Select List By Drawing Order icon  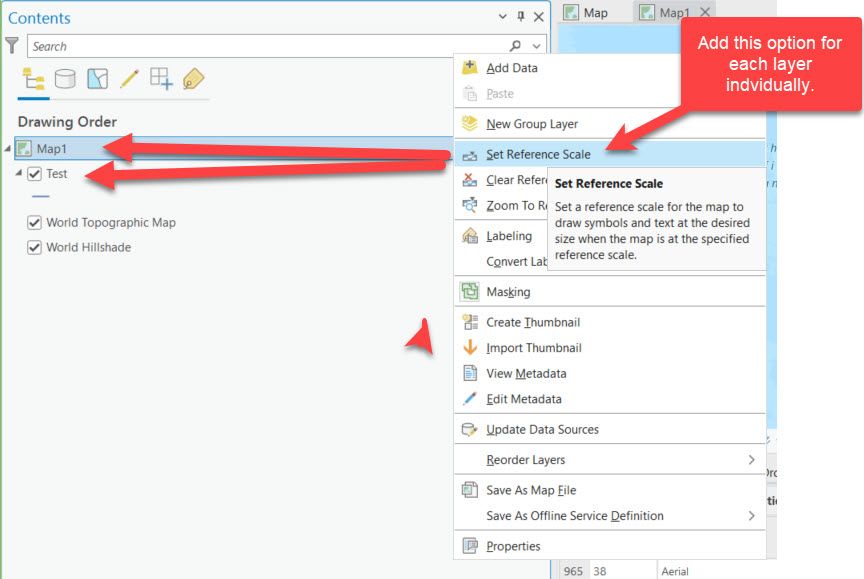33,79
